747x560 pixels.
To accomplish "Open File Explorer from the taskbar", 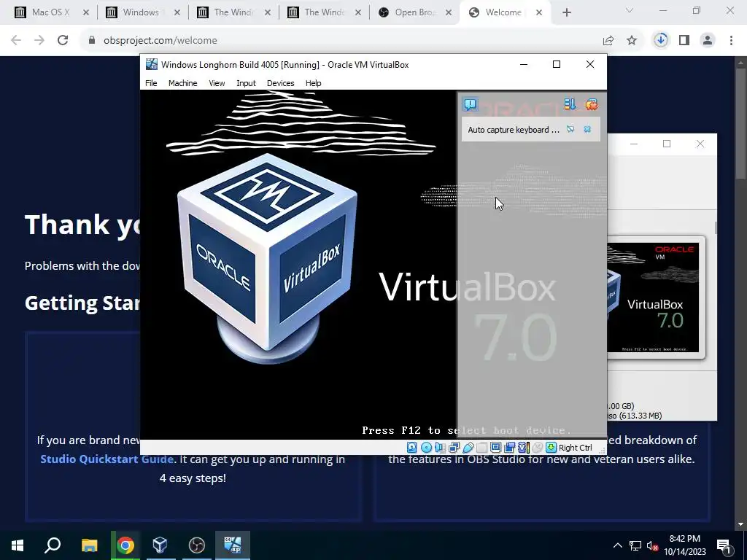I will click(89, 545).
